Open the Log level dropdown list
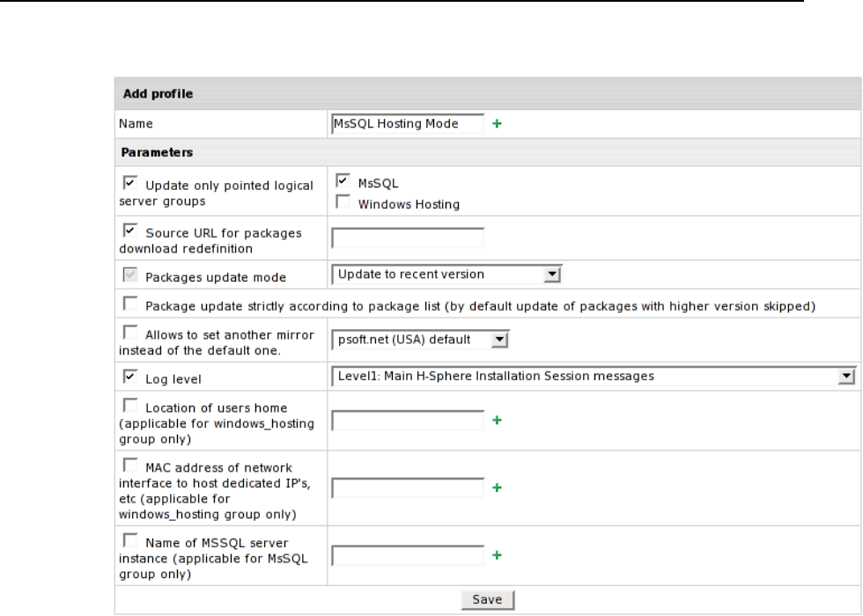 click(x=594, y=377)
